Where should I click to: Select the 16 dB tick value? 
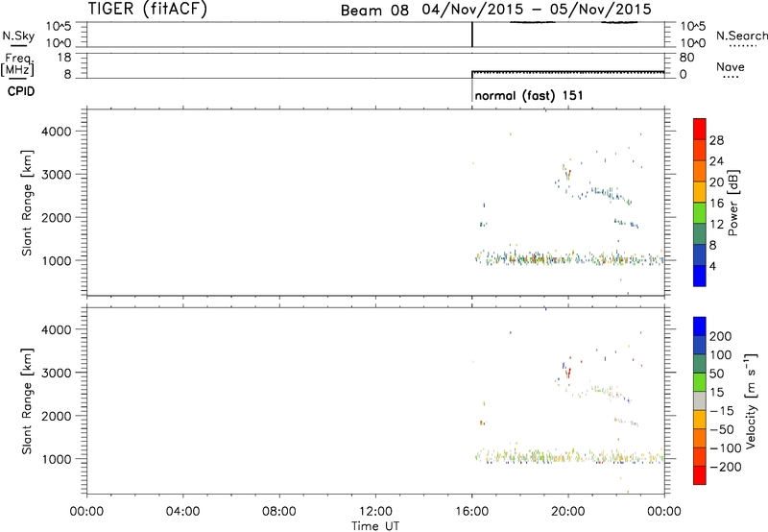pyautogui.click(x=716, y=204)
